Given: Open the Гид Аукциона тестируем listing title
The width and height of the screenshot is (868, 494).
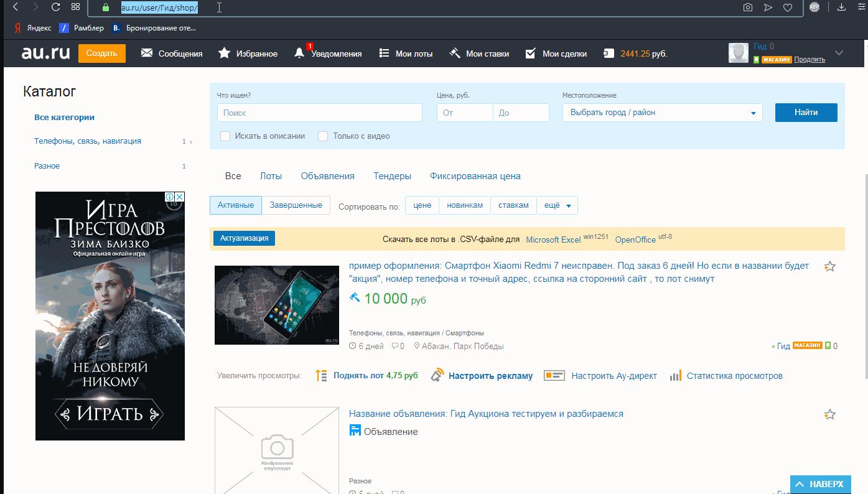Looking at the screenshot, I should pos(486,414).
